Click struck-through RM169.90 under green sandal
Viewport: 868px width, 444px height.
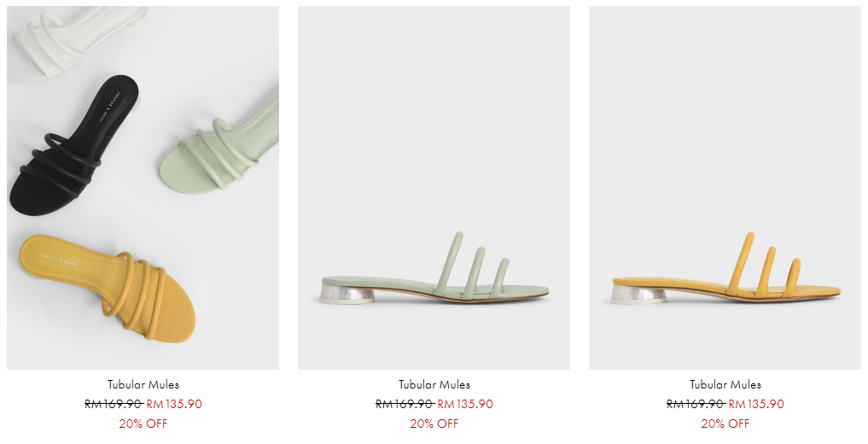(x=405, y=404)
